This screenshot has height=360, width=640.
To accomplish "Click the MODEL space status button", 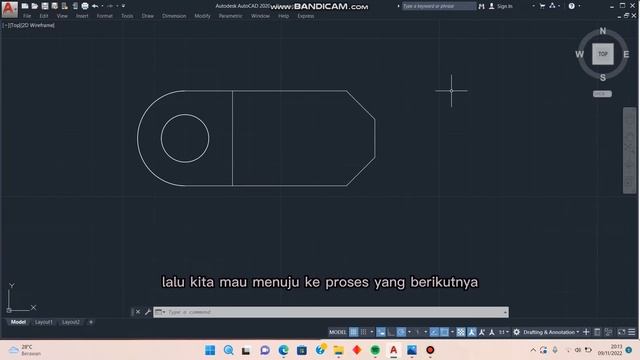I will point(337,332).
